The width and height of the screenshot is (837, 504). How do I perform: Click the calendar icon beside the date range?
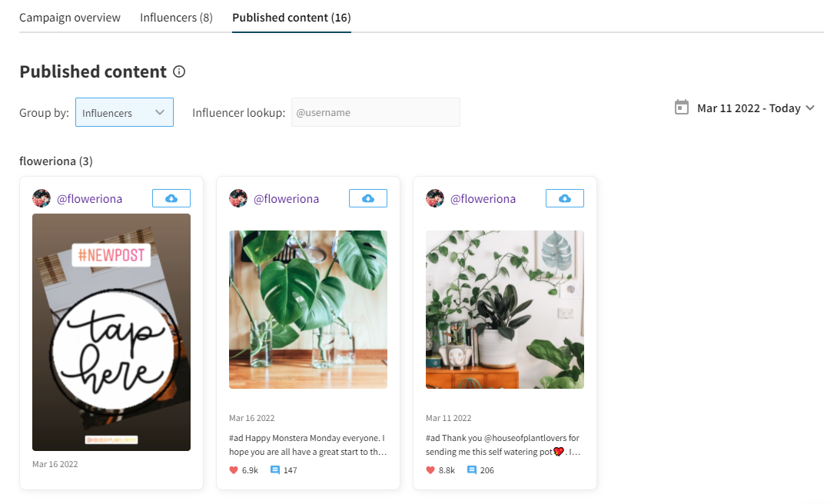(x=681, y=108)
